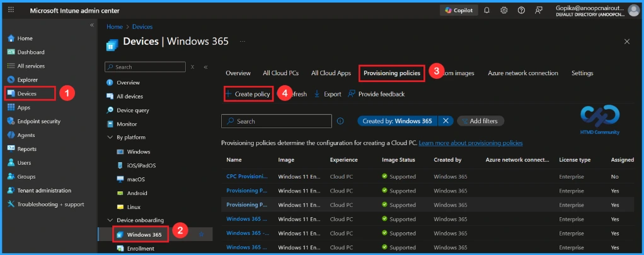Click Create policy button
Screen dimensions: 644x255
tap(248, 94)
